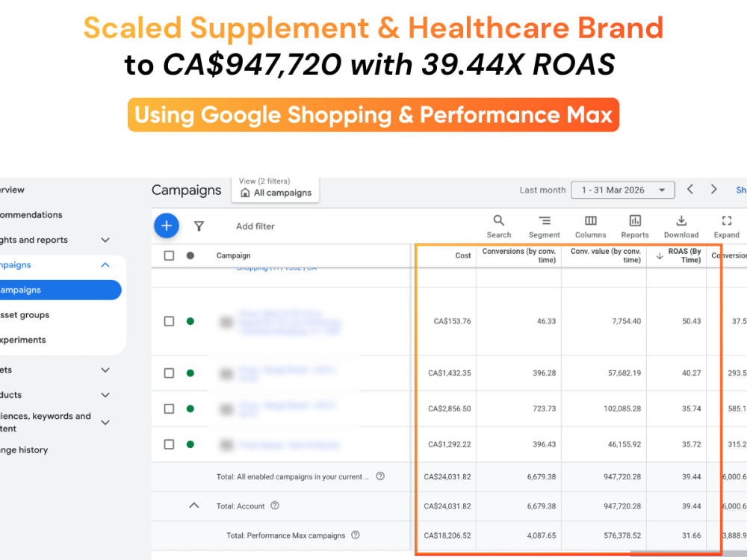Sort by Conversions (by conv. time) header
The height and width of the screenshot is (560, 747).
click(519, 255)
